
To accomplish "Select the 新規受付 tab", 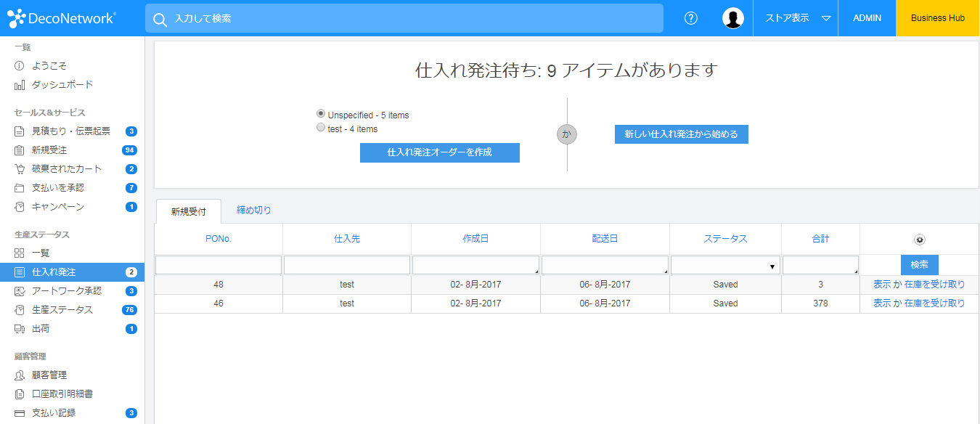I will click(189, 212).
